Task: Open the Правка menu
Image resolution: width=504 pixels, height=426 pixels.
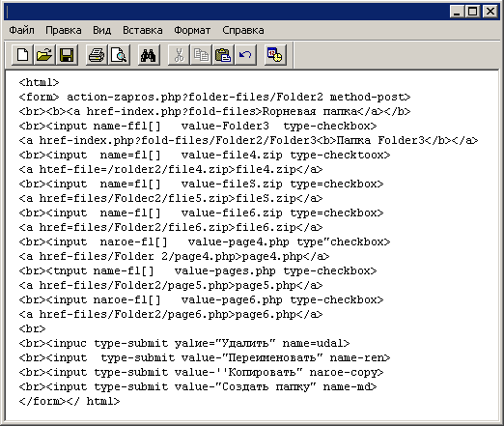Action: click(x=64, y=30)
